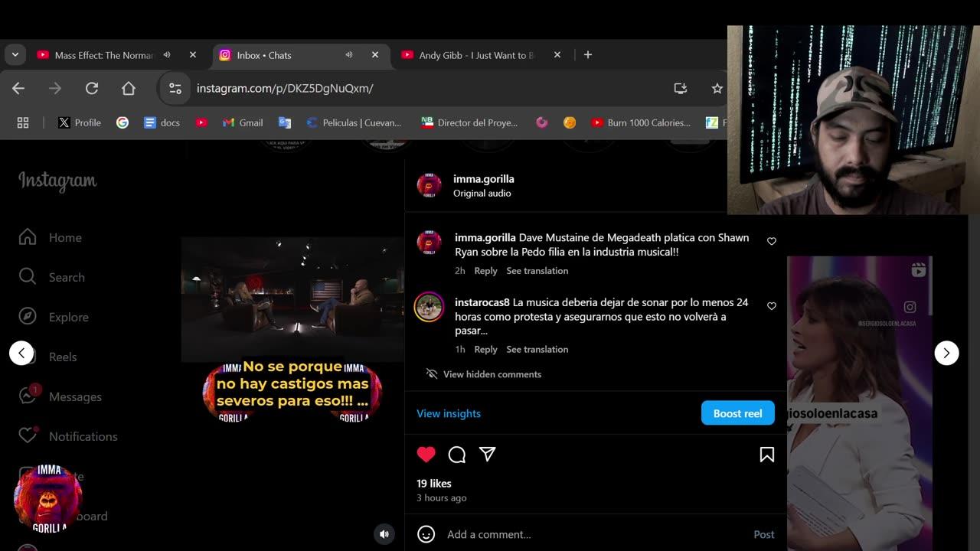Like the instarocas8 comment
This screenshot has width=980, height=551.
point(772,306)
